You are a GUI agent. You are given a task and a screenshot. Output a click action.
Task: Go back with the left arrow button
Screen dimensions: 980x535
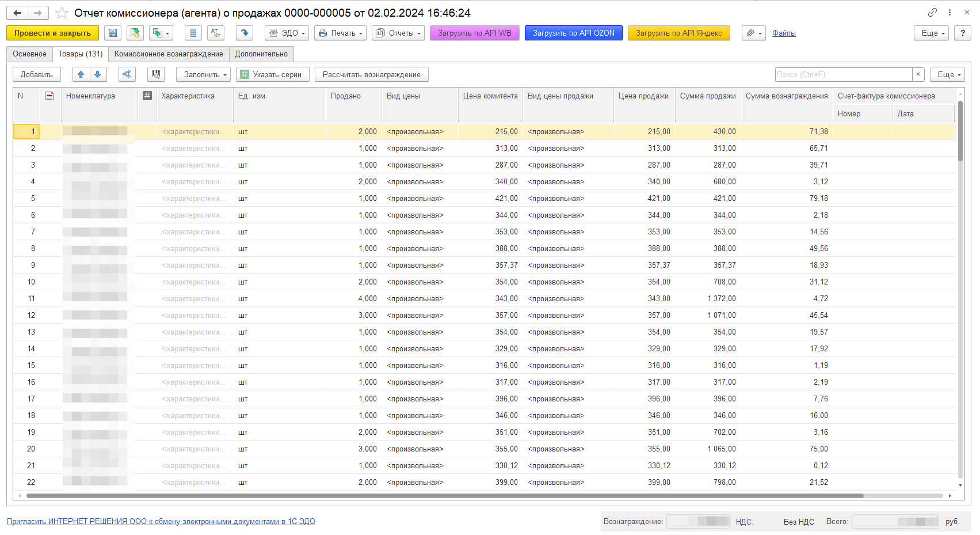[17, 13]
